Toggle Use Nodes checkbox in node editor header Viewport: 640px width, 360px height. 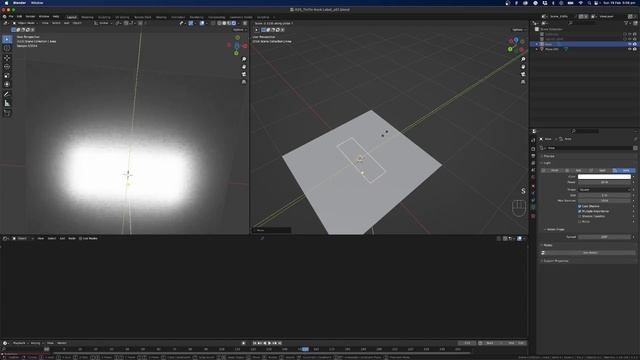point(80,238)
